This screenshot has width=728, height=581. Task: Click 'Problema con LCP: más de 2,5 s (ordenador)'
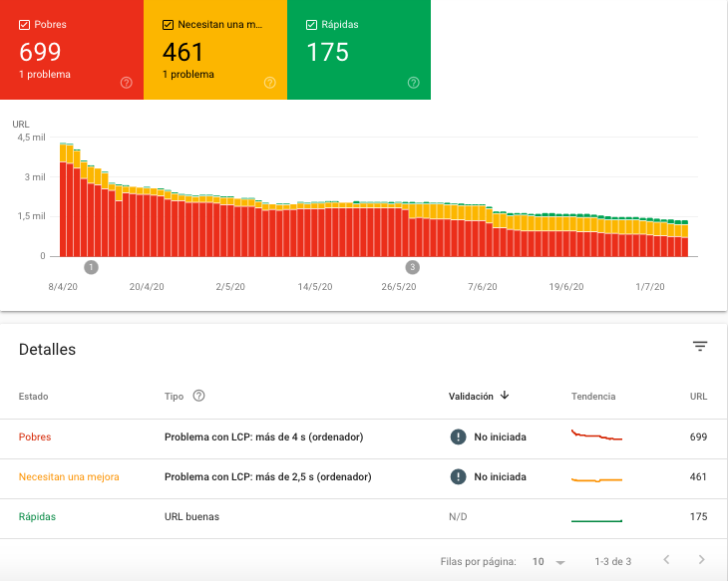[268, 476]
